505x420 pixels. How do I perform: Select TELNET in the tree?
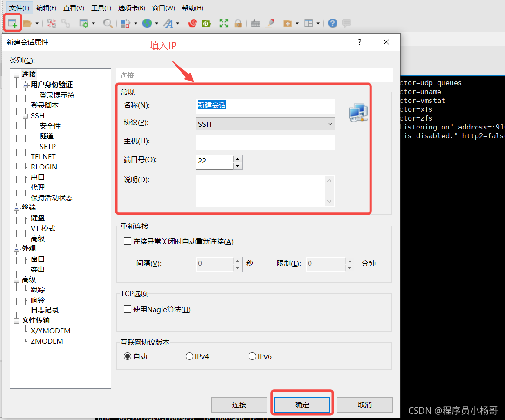pyautogui.click(x=43, y=157)
